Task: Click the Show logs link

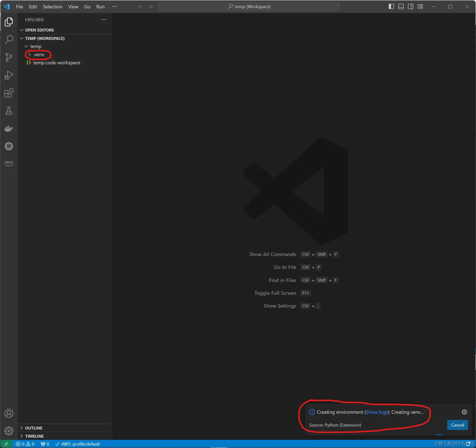Action: [x=376, y=412]
